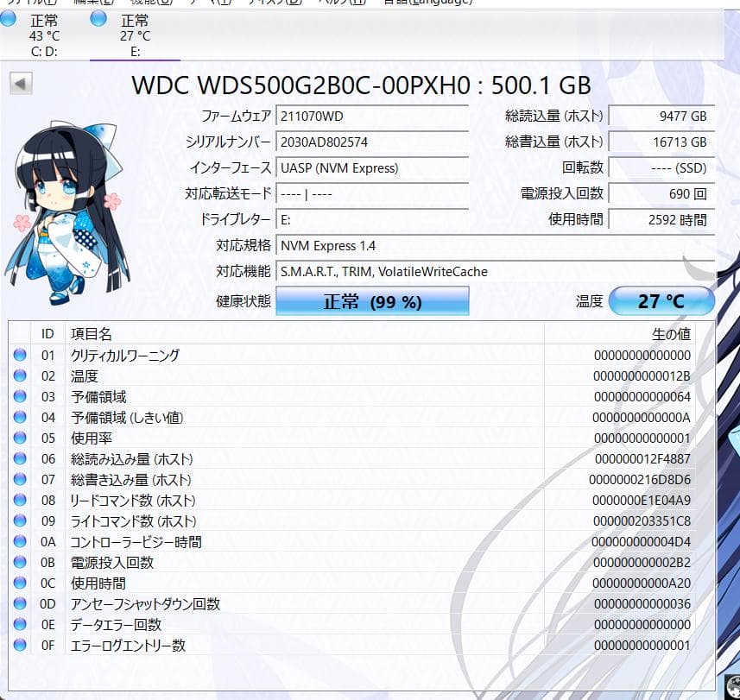This screenshot has width=740, height=700.
Task: Click raw value 0000000000A20
Action: [x=642, y=583]
